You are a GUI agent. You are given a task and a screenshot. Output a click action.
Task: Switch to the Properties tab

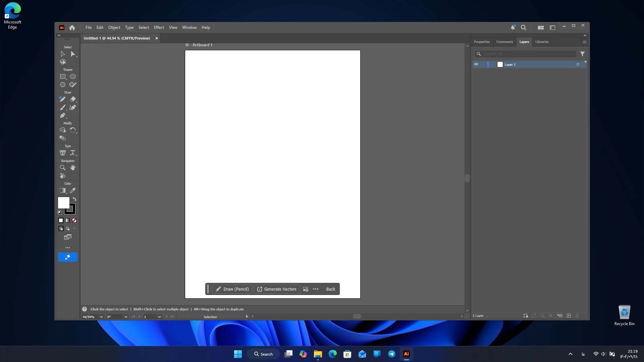pyautogui.click(x=482, y=42)
